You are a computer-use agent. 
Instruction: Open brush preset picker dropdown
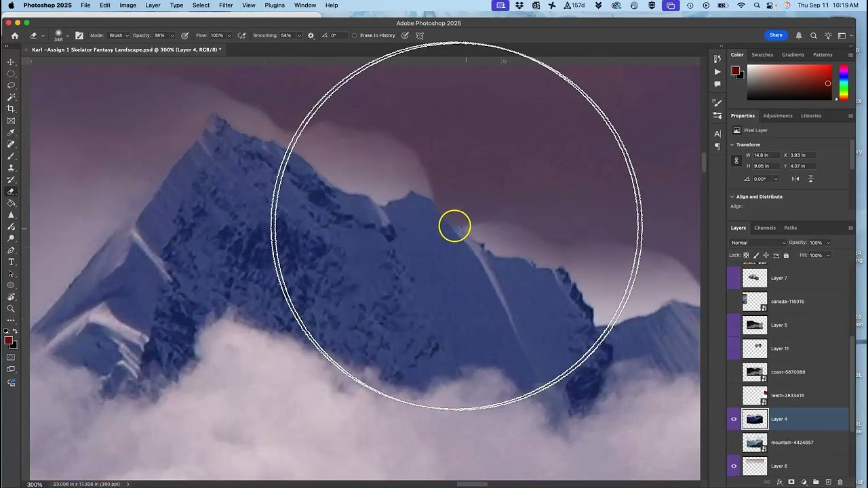67,35
